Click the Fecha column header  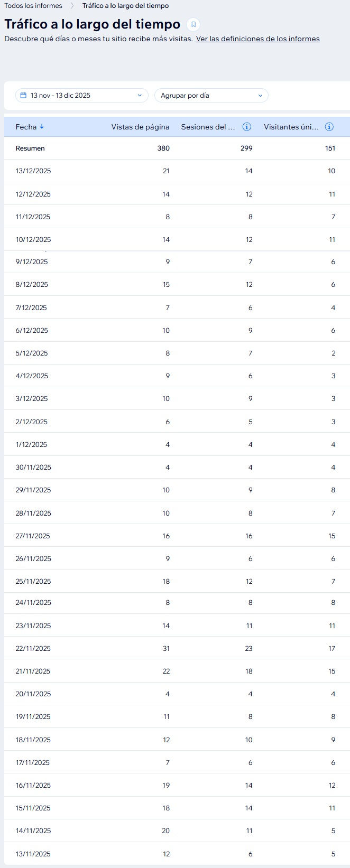[x=26, y=127]
